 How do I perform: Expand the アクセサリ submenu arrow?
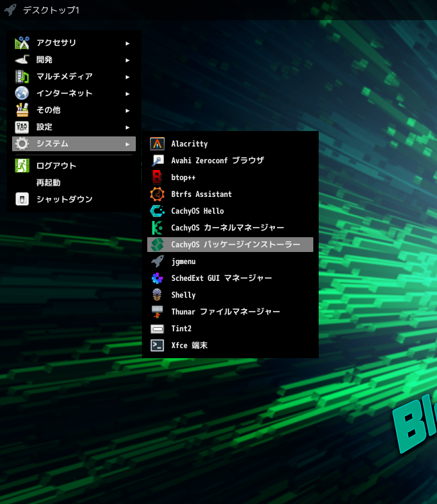(x=128, y=44)
